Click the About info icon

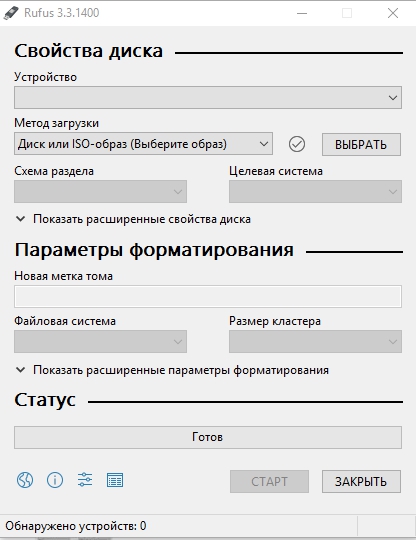point(55,480)
